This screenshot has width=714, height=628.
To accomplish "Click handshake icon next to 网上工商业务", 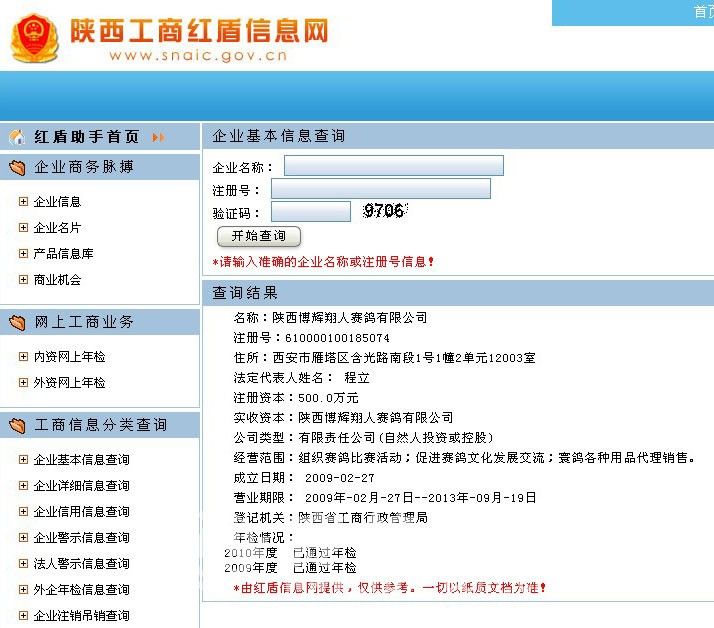I will tap(17, 322).
